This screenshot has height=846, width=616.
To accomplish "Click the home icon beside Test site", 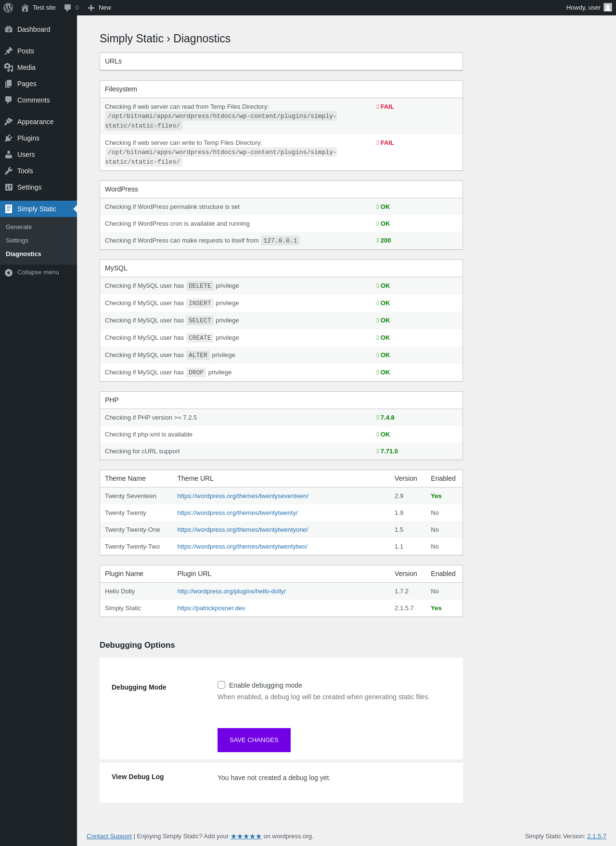I will [x=25, y=8].
